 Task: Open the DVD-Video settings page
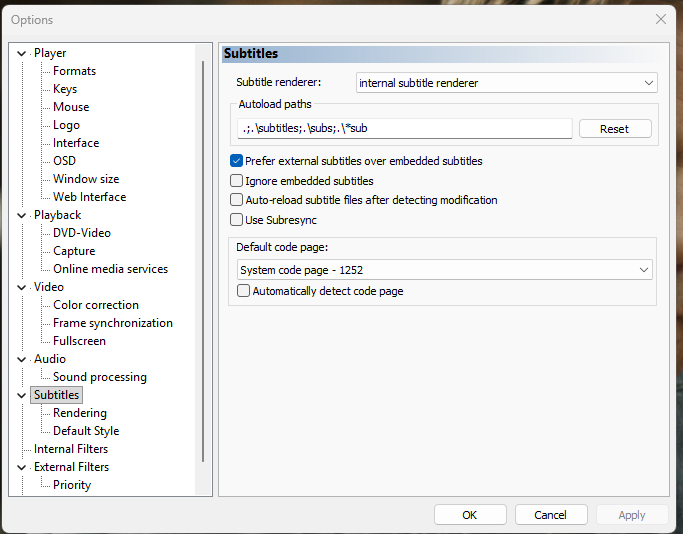click(82, 233)
